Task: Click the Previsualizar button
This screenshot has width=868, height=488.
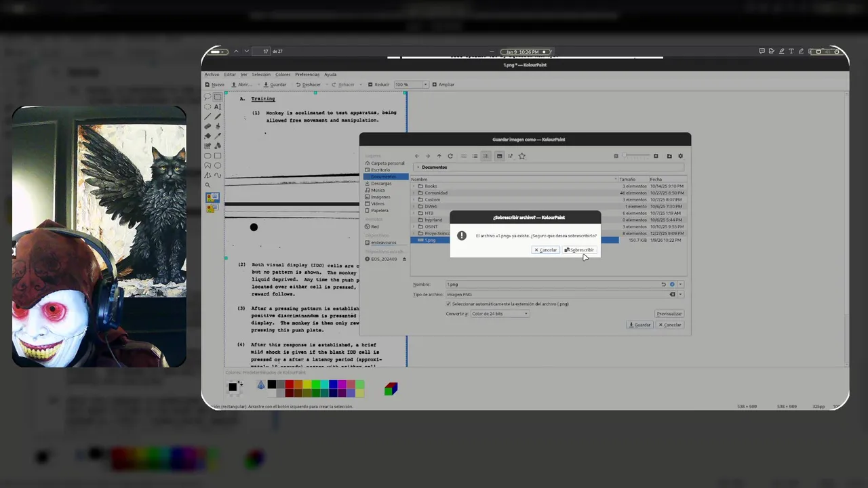Action: tap(669, 314)
